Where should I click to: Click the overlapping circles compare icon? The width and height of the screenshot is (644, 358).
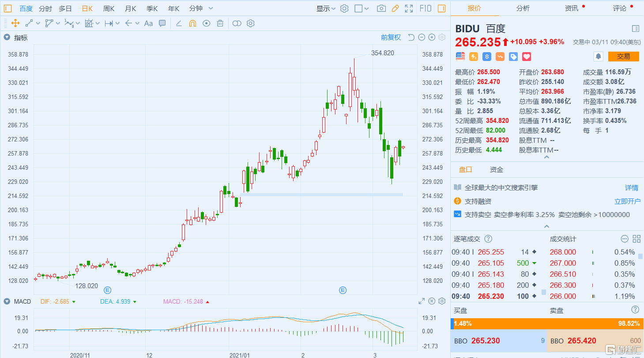[237, 23]
